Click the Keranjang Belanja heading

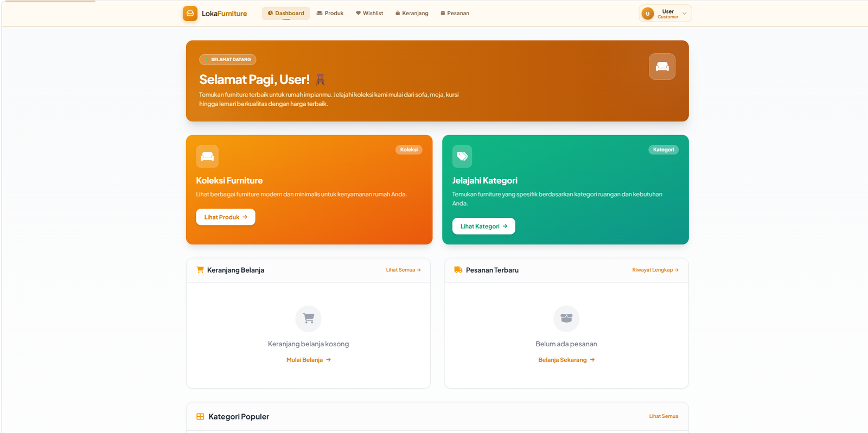click(x=235, y=270)
